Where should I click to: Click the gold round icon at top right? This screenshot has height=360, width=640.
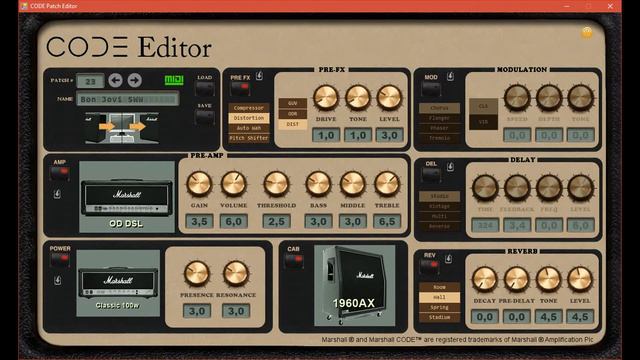pyautogui.click(x=587, y=33)
